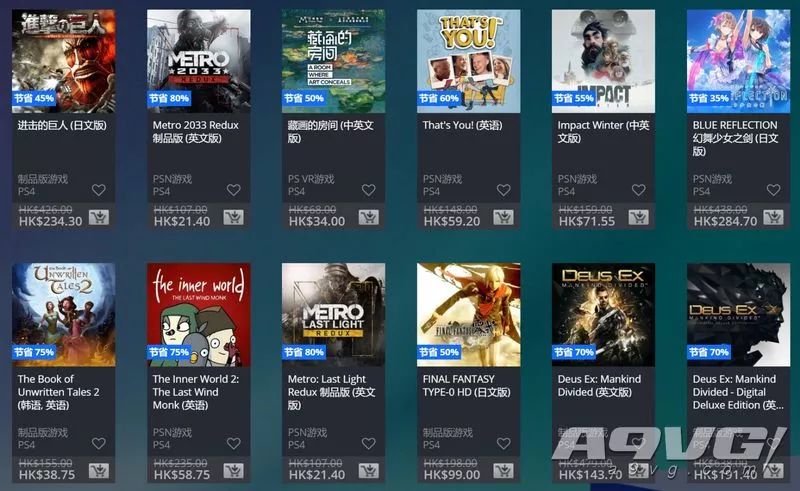
Task: Toggle wishlist heart for Metro 2033 Redux
Action: pyautogui.click(x=234, y=190)
